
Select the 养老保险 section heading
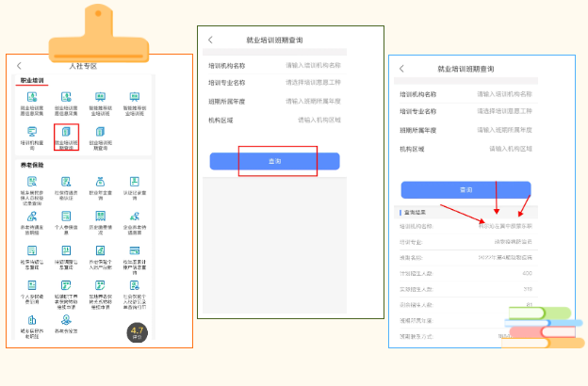[34, 165]
